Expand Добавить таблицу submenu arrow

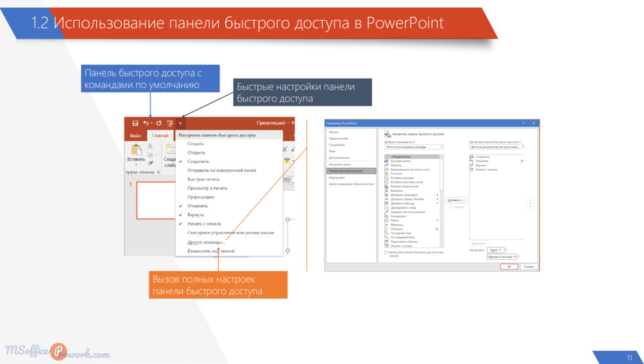point(438,204)
